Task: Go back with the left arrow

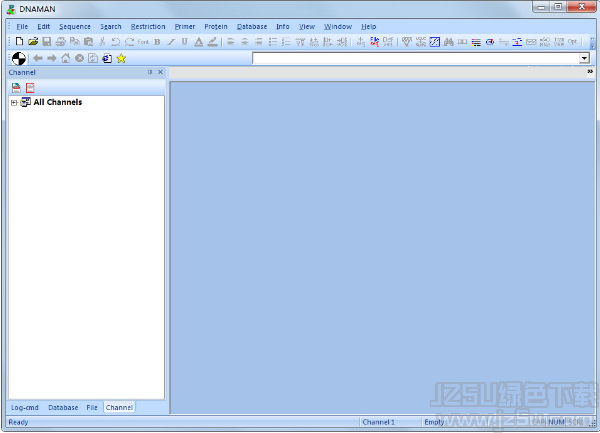Action: pyautogui.click(x=38, y=58)
